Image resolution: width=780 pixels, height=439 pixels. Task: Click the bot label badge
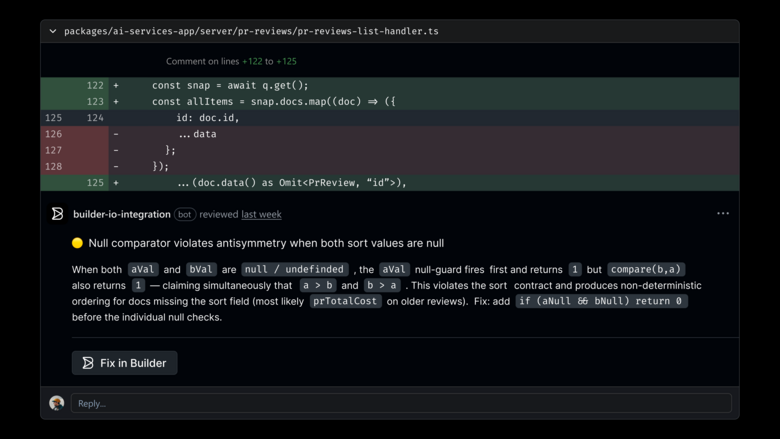tap(185, 214)
